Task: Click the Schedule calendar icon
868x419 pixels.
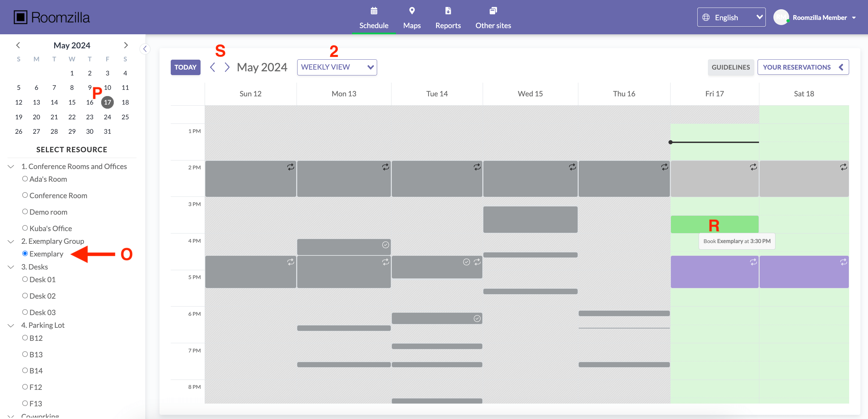Action: coord(374,11)
